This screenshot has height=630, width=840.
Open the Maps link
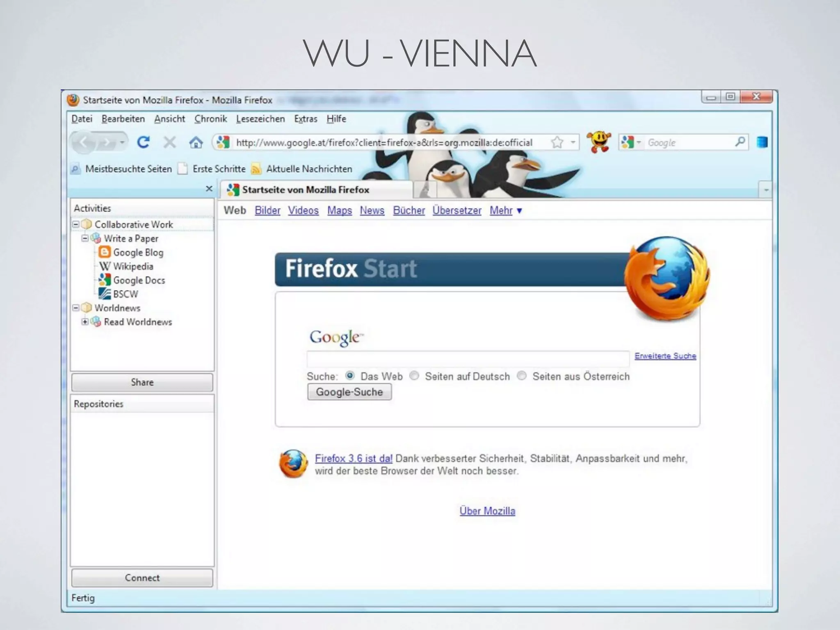point(340,210)
